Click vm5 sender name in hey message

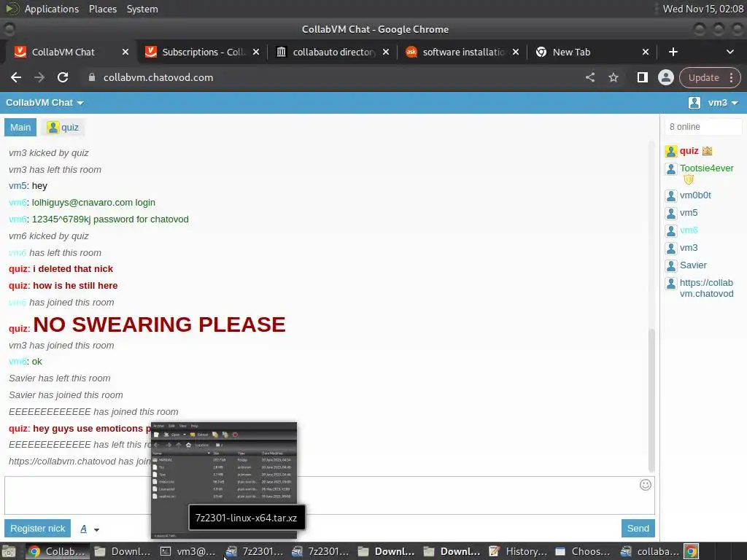(x=18, y=186)
